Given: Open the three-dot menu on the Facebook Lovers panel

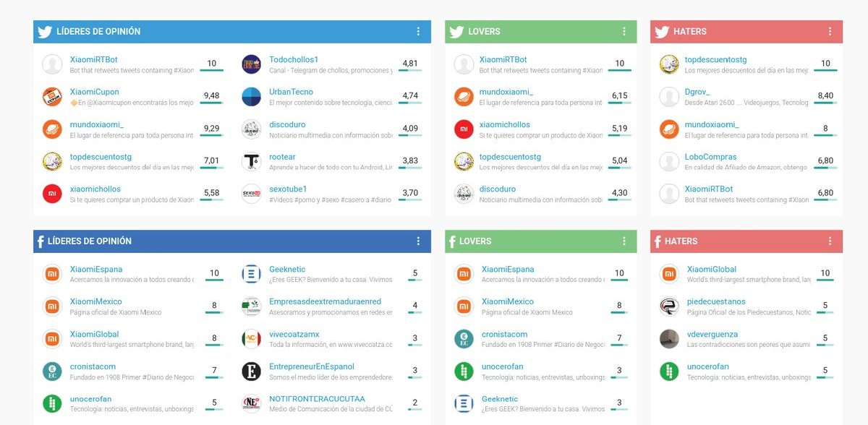Looking at the screenshot, I should pos(624,241).
